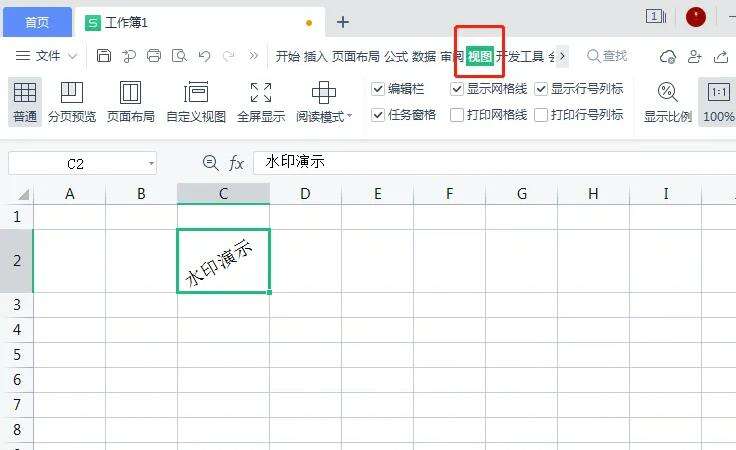The image size is (736, 450).
Task: Open the 公式 ribbon tab
Action: coord(396,57)
